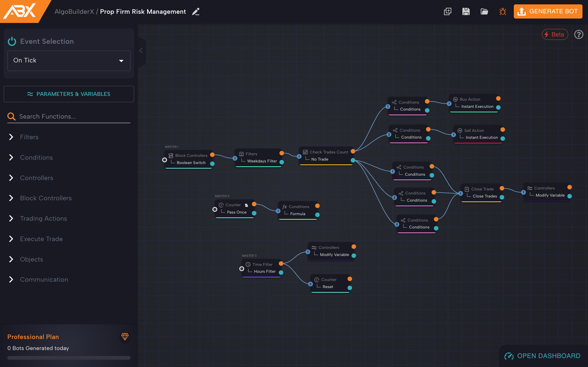
Task: Click the floppy disk save icon
Action: point(466,11)
